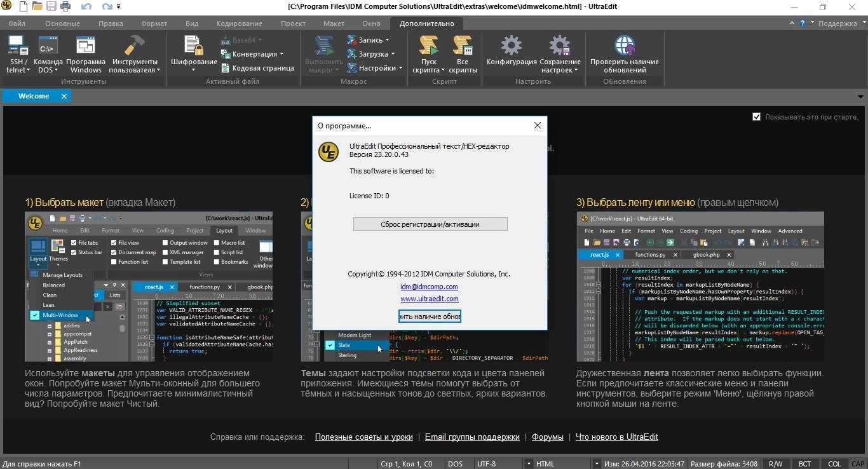Click the blue help question mark icon
This screenshot has height=469, width=868.
pos(803,23)
